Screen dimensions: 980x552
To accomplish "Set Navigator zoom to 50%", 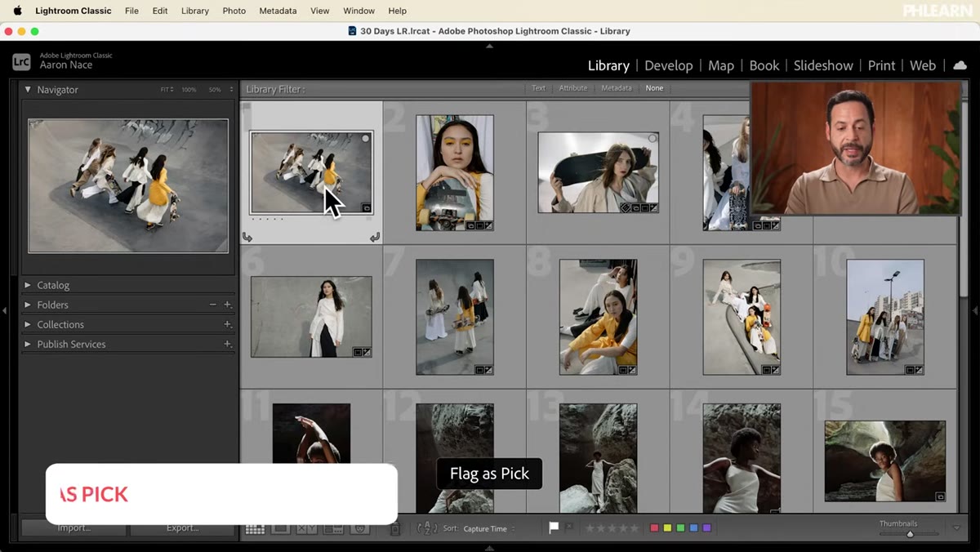I will [x=215, y=90].
